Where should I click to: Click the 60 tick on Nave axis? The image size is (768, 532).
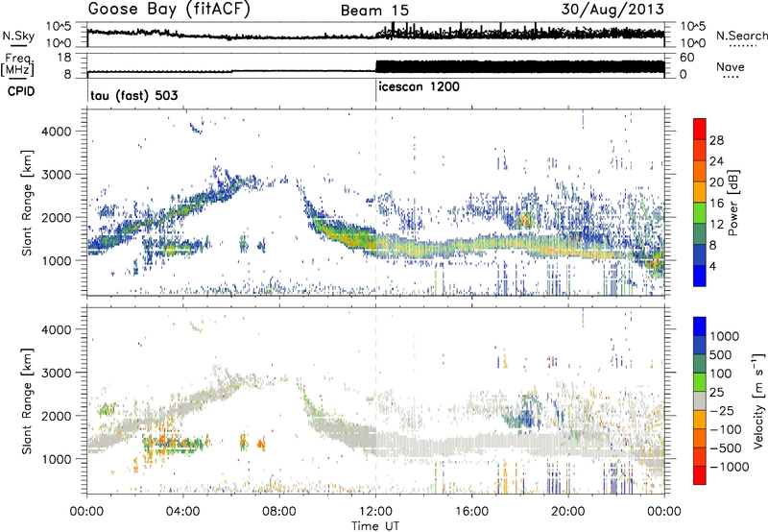point(687,58)
